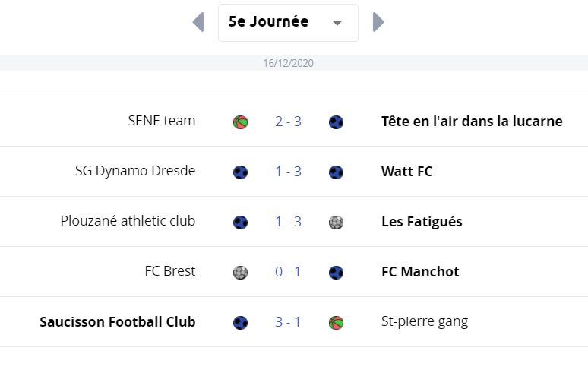Open the Plouzané athletic club team page
The width and height of the screenshot is (588, 376).
tap(128, 221)
